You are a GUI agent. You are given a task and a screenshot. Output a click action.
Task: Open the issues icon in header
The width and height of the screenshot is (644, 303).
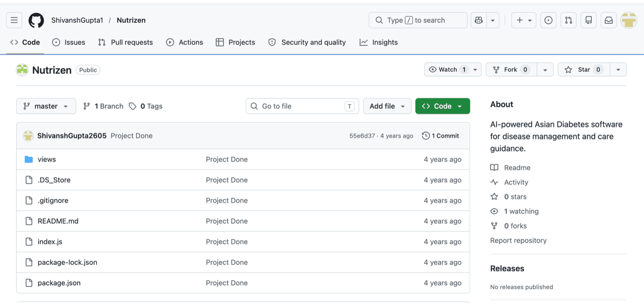tap(548, 20)
